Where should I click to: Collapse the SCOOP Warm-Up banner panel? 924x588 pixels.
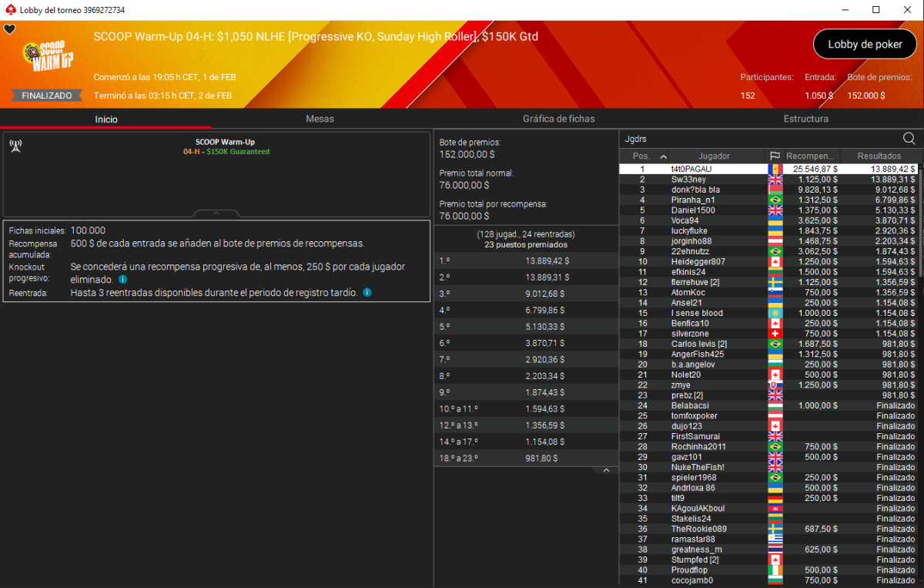[x=216, y=213]
